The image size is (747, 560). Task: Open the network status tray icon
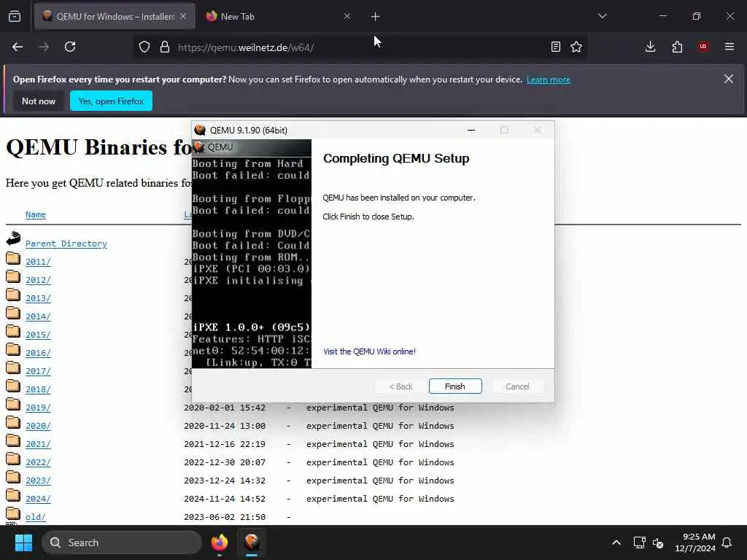(x=639, y=542)
